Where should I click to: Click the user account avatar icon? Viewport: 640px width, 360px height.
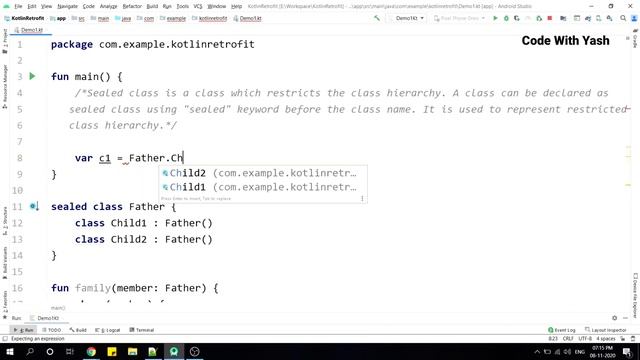coord(634,18)
